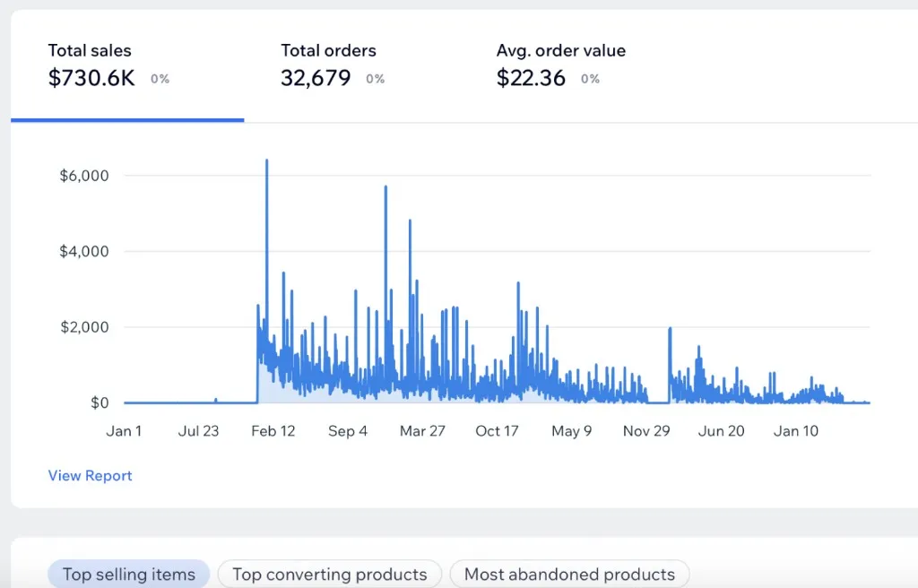Click the Feb 12 date label on chart

coord(273,431)
